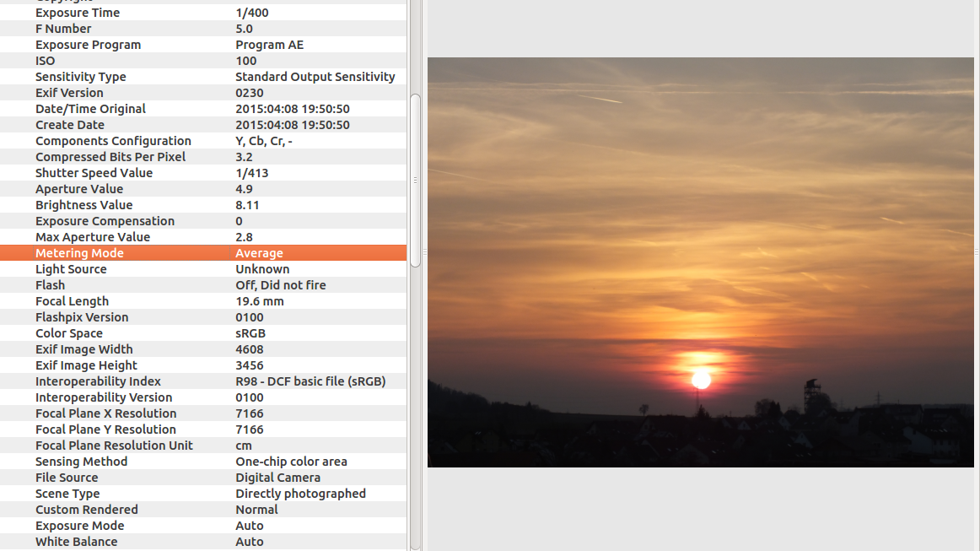Select the Exif Version row

click(203, 93)
